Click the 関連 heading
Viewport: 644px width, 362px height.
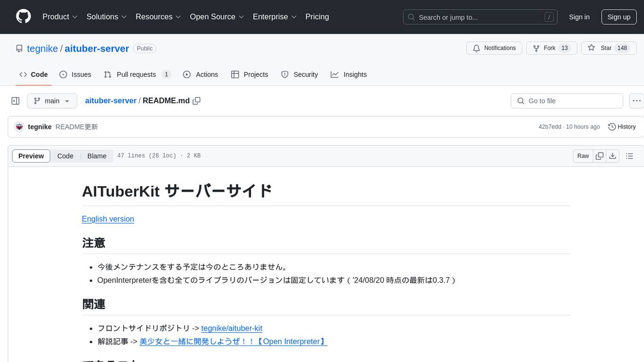94,304
